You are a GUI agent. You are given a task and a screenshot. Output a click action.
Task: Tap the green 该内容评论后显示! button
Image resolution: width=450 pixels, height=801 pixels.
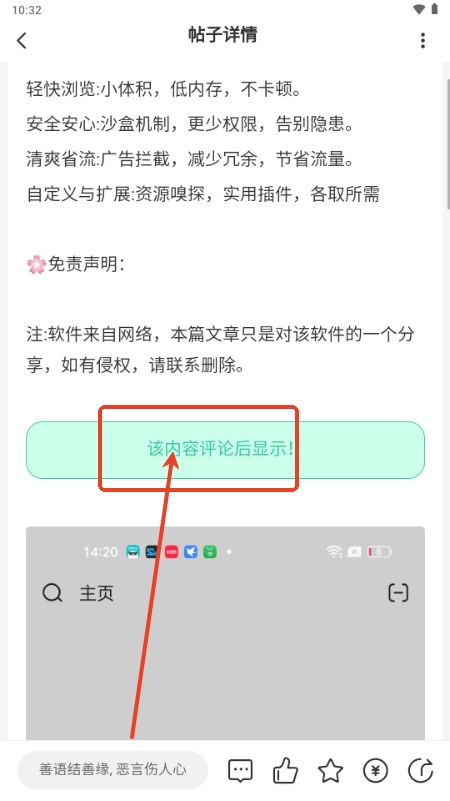coord(225,450)
